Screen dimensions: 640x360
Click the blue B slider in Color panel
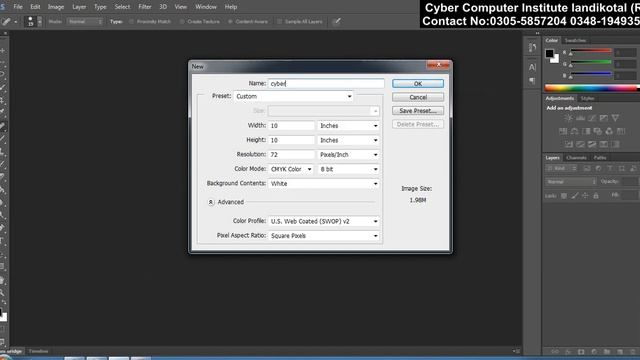(591, 74)
